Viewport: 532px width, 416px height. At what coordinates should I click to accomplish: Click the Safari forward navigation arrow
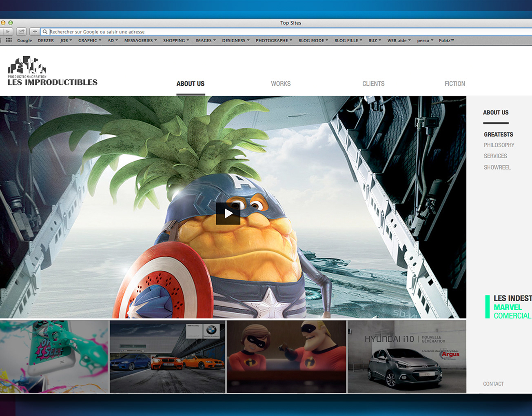click(7, 31)
